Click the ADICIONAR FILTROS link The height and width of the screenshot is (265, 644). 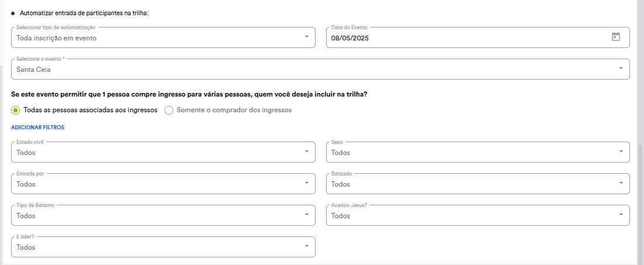click(x=38, y=128)
